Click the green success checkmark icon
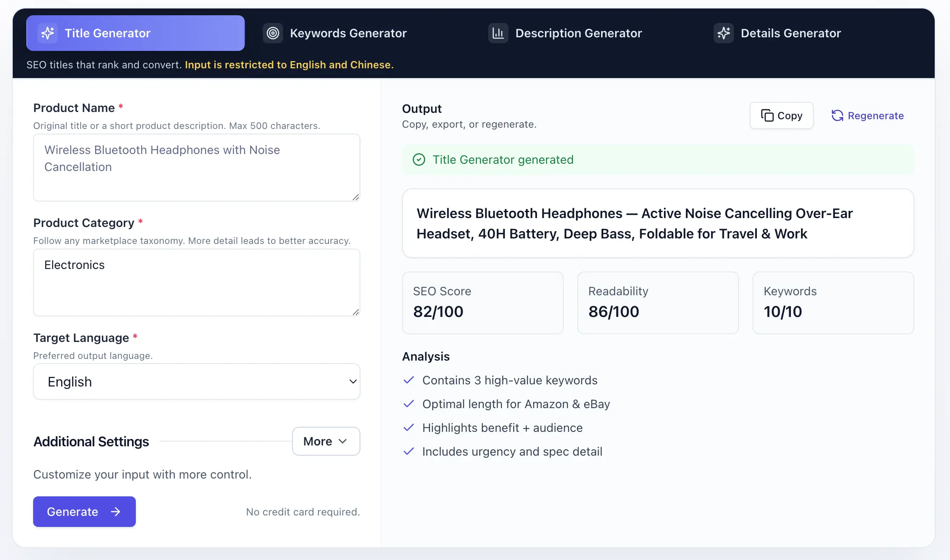 (x=419, y=160)
